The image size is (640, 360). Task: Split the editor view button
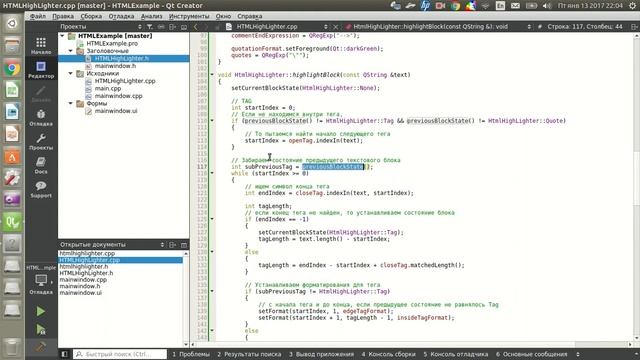[634, 27]
